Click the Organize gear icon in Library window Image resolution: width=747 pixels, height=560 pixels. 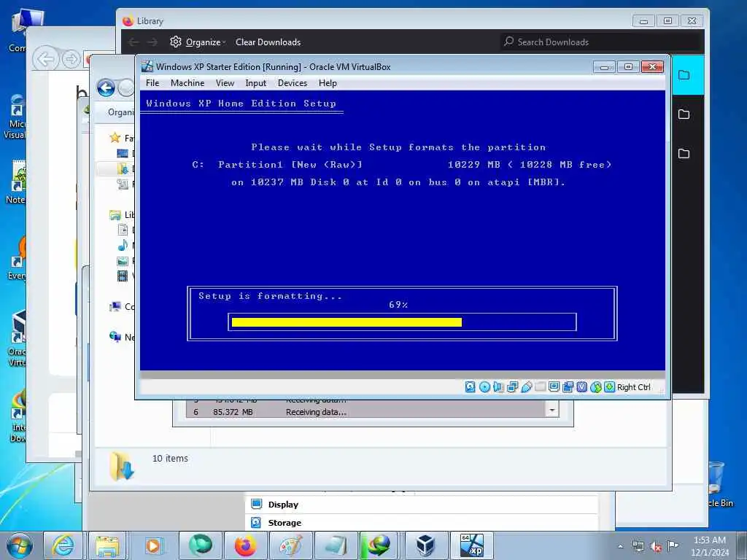pos(176,42)
